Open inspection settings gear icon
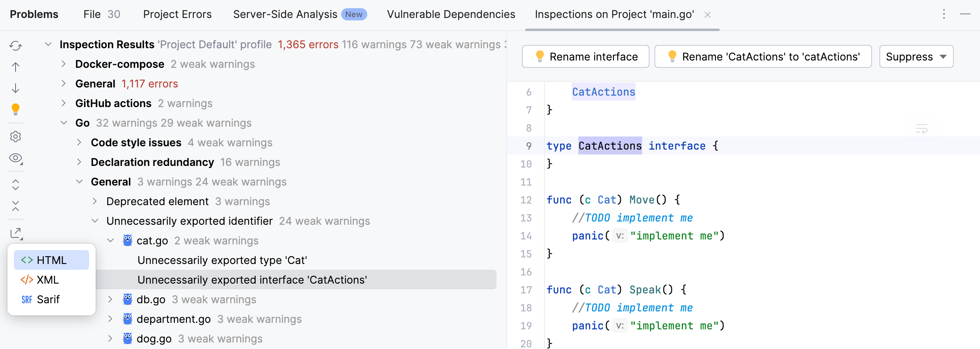Image resolution: width=980 pixels, height=349 pixels. [16, 136]
